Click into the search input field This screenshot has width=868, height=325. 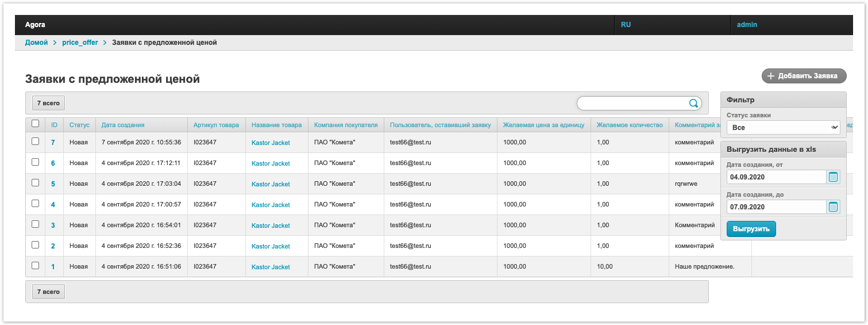point(632,104)
